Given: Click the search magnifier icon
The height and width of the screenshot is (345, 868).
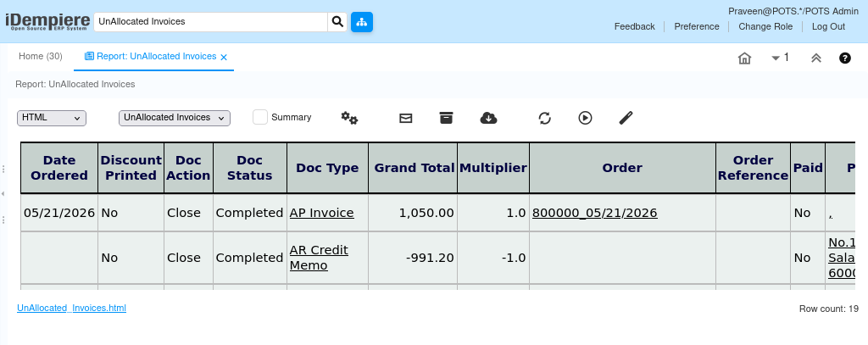Looking at the screenshot, I should click(x=337, y=21).
